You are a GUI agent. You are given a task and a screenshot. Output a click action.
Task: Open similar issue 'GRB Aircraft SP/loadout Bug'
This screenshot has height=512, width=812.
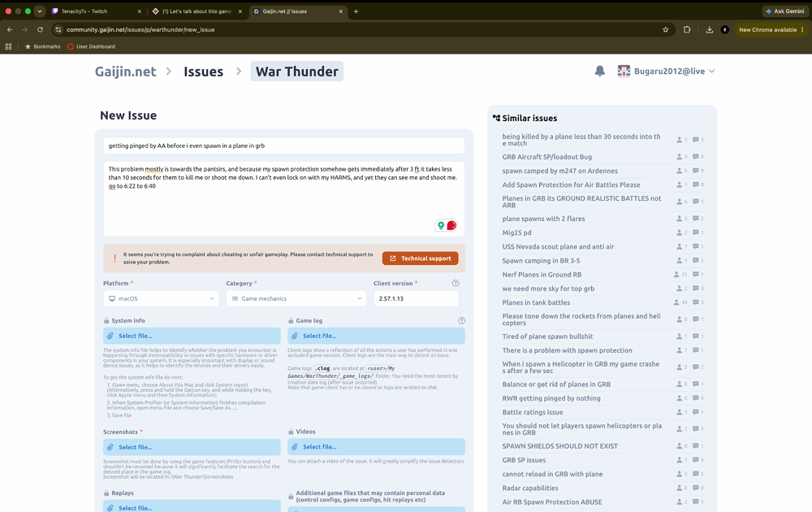546,157
